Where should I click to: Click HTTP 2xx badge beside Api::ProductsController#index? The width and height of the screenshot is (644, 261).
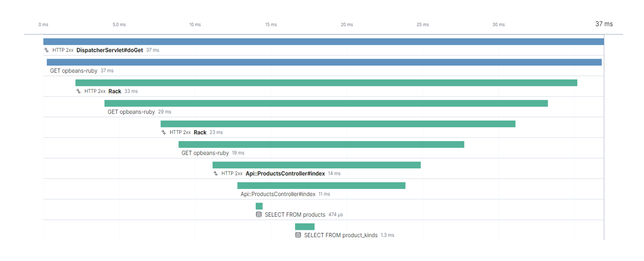[x=232, y=174]
